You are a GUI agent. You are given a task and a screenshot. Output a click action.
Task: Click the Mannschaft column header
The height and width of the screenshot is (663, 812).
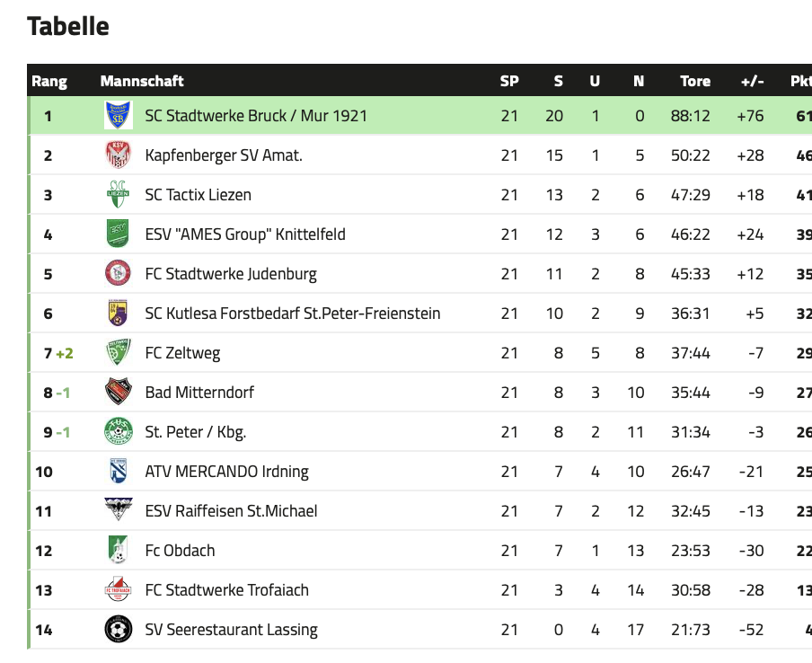point(142,81)
